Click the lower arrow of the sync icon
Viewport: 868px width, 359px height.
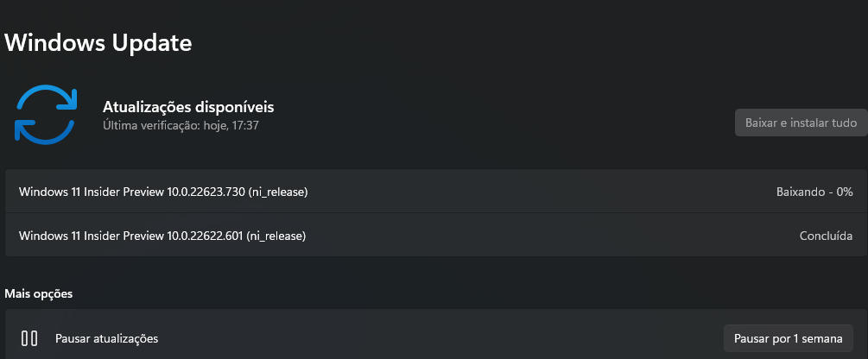pos(43,130)
